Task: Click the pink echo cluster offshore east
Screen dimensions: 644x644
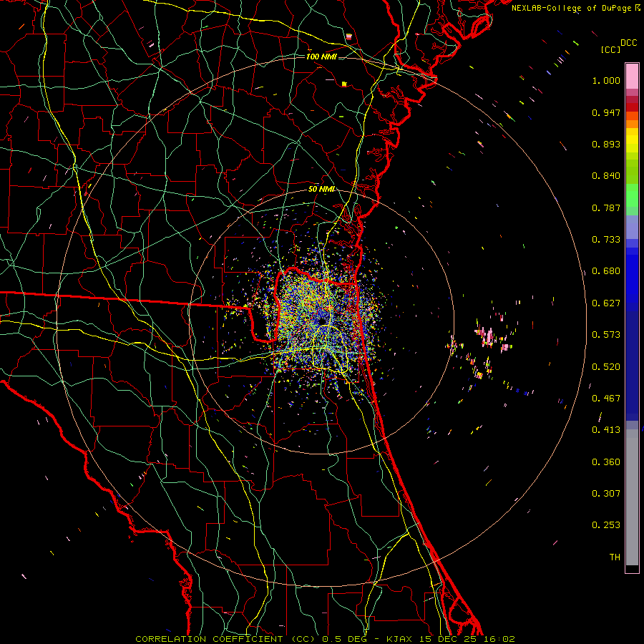Action: (x=487, y=336)
